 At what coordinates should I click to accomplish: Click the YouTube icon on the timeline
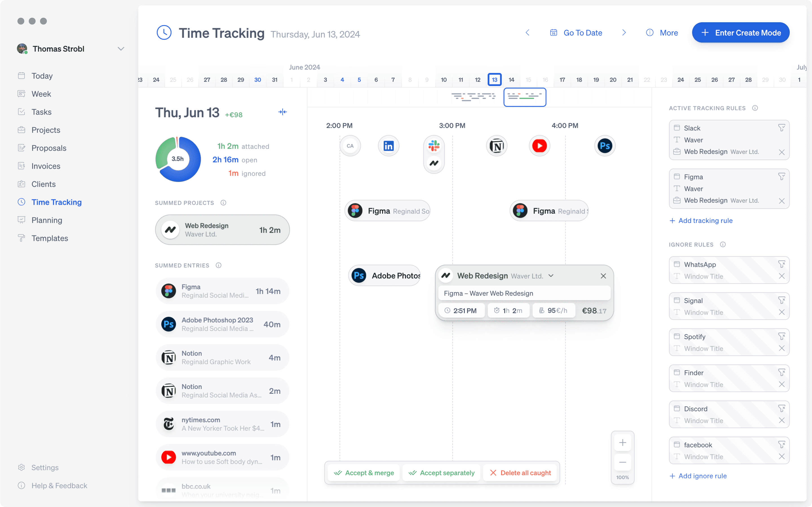click(x=539, y=146)
